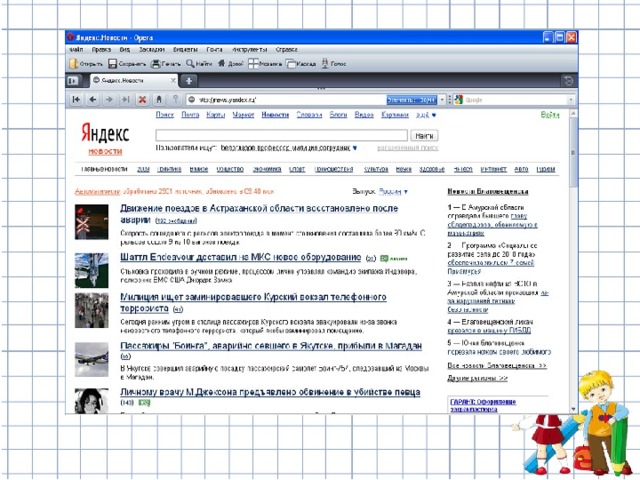Click the Fast Forward navigation button
Screen dimensions: 640x480
pos(126,99)
